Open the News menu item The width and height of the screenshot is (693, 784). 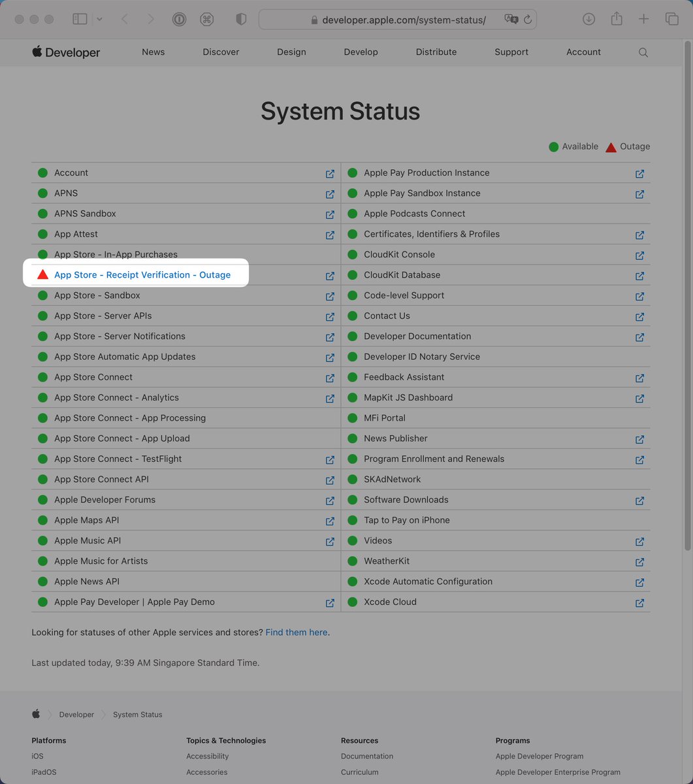(x=153, y=52)
